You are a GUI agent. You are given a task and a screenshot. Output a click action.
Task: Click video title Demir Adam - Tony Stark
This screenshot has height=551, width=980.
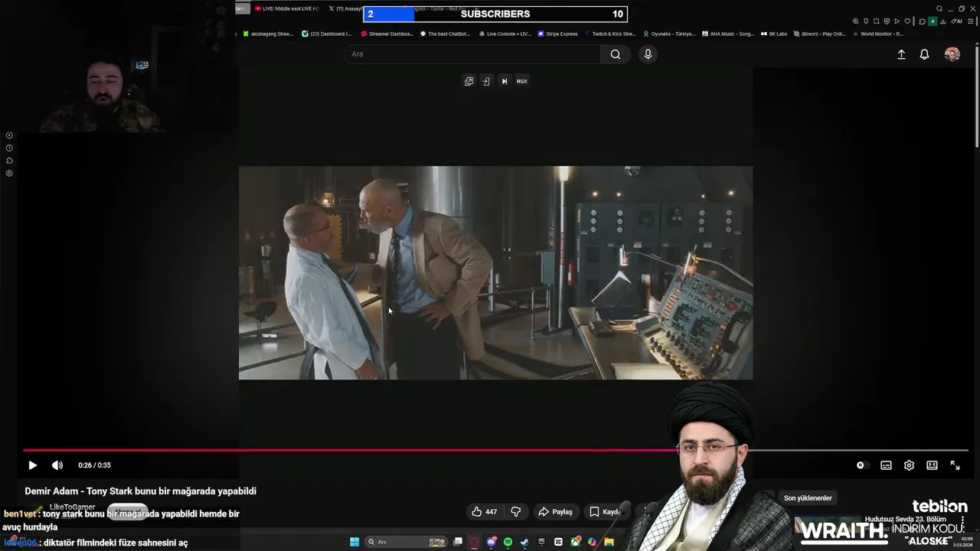(x=140, y=491)
